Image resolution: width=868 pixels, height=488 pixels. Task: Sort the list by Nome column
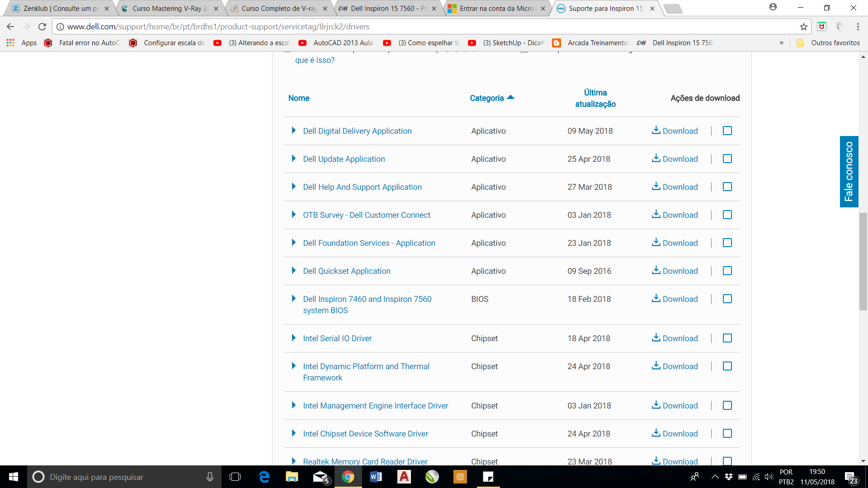[x=299, y=98]
